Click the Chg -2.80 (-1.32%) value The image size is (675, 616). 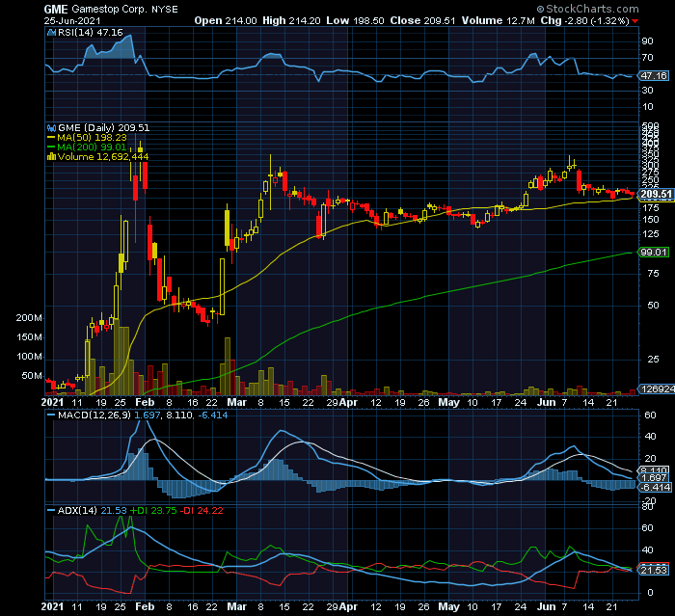coord(585,20)
